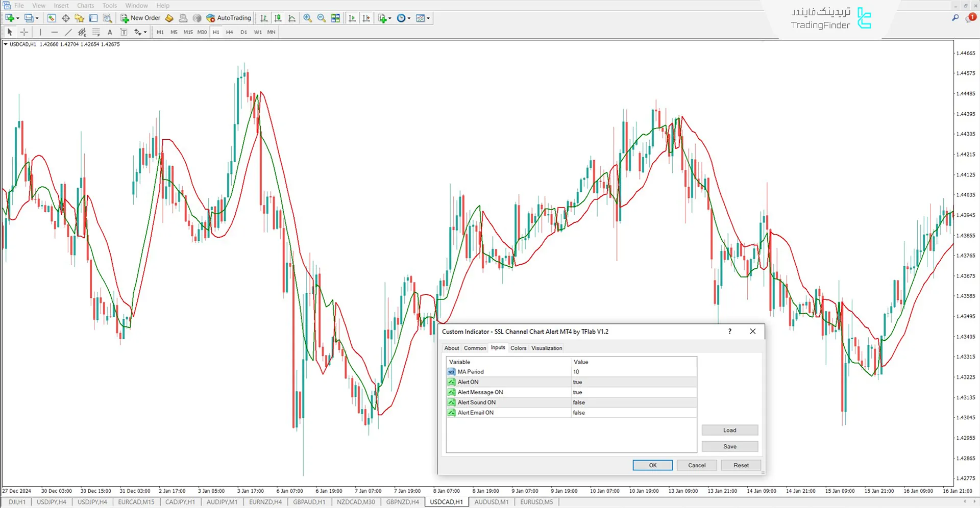Screen dimensions: 980x508
Task: Switch to the EURUSD,M5 chart tab
Action: [x=536, y=502]
